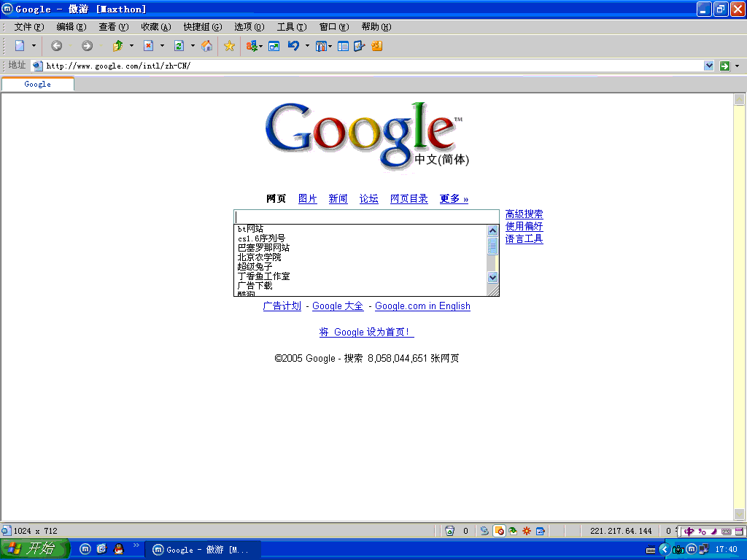
Task: Click the Google.com in English link
Action: pyautogui.click(x=422, y=306)
